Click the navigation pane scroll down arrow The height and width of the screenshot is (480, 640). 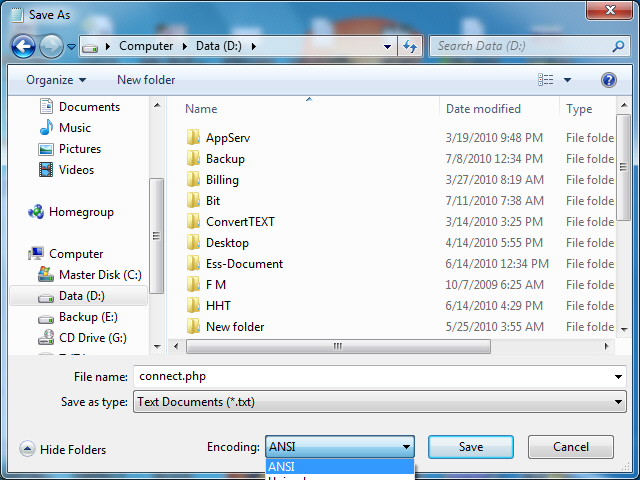(x=157, y=347)
